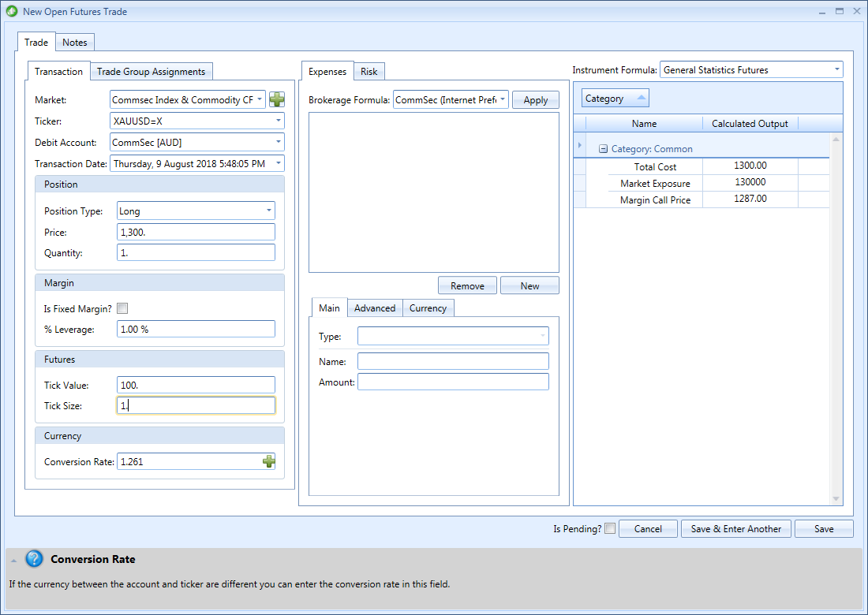The image size is (868, 615).
Task: Click the blue question mark help icon
Action: point(34,558)
